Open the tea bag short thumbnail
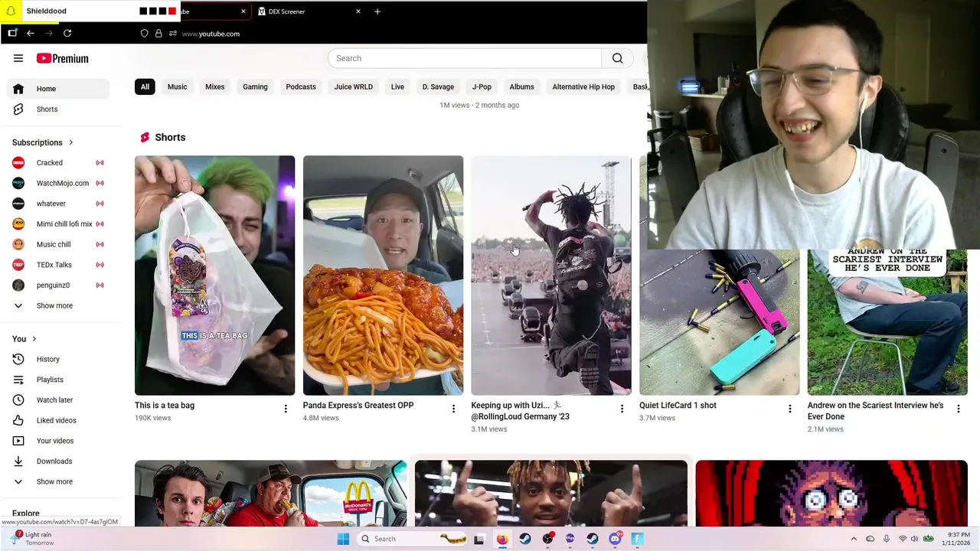The height and width of the screenshot is (551, 980). [x=214, y=275]
